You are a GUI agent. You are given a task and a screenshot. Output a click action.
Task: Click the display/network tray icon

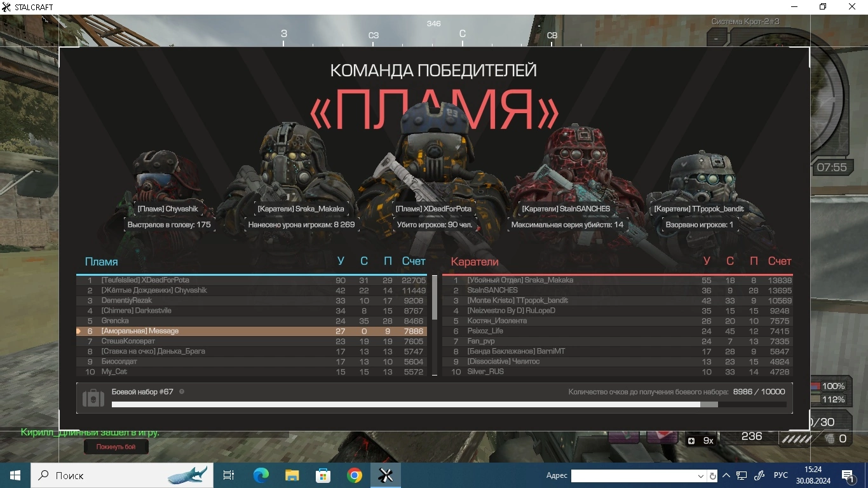(742, 475)
